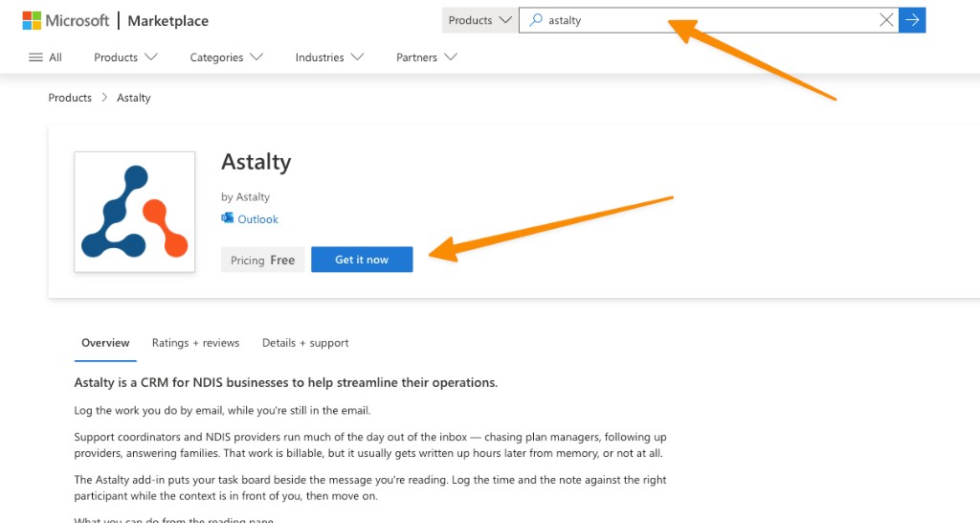Click the by Astalty publisher text
This screenshot has height=523, width=980.
pos(246,197)
